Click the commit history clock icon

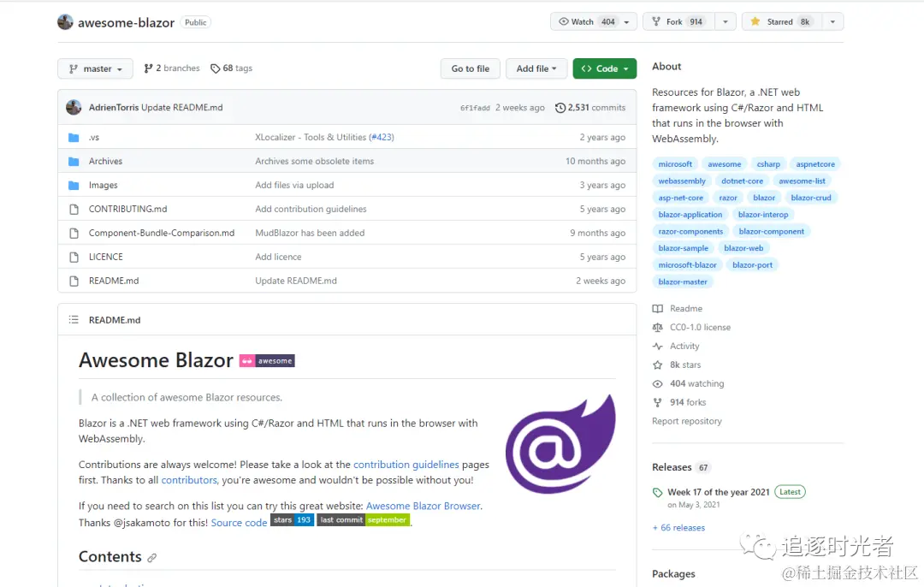pos(560,108)
